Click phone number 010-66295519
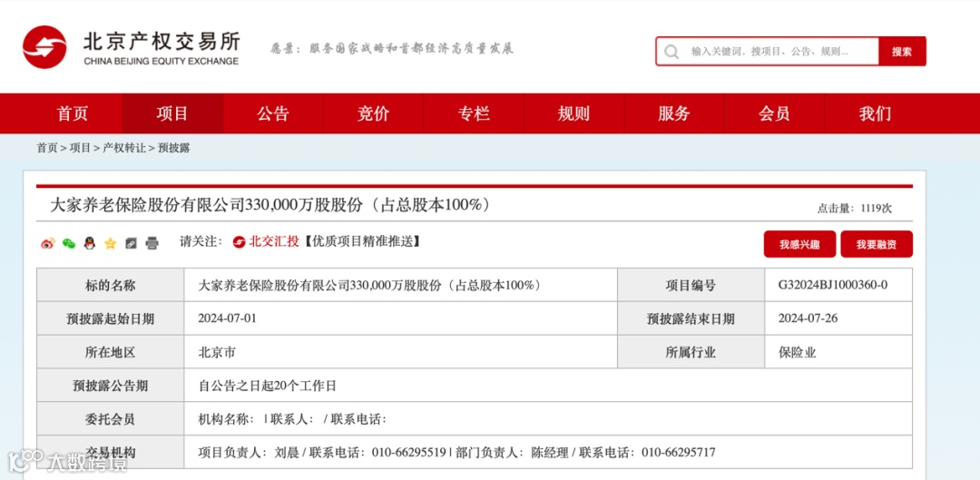The image size is (980, 480). tap(409, 452)
